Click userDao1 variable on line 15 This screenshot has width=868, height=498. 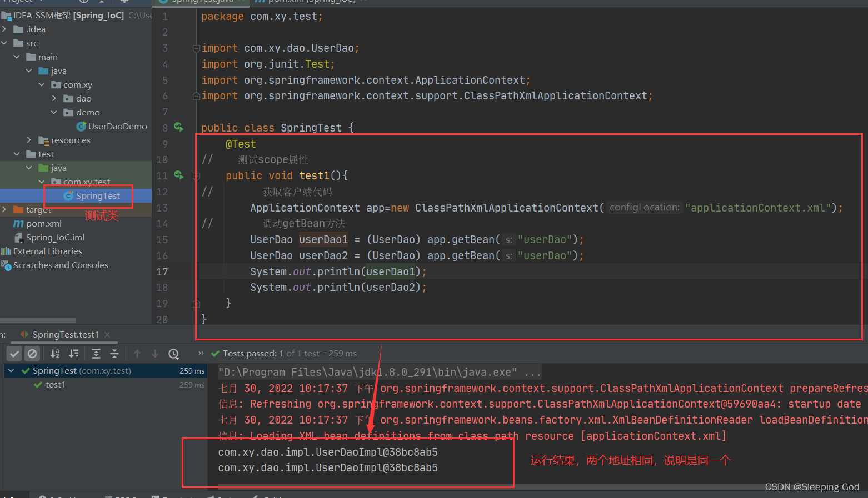pos(323,239)
